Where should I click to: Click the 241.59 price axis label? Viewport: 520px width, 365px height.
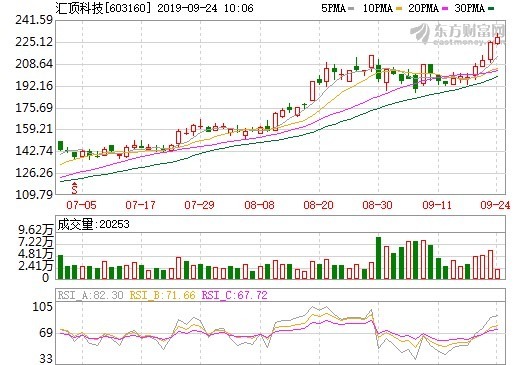coord(34,20)
